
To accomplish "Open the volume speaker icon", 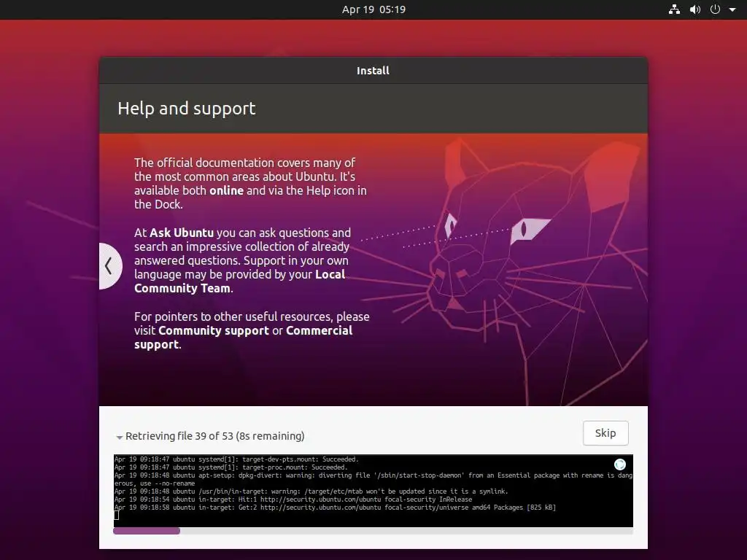I will (x=695, y=9).
